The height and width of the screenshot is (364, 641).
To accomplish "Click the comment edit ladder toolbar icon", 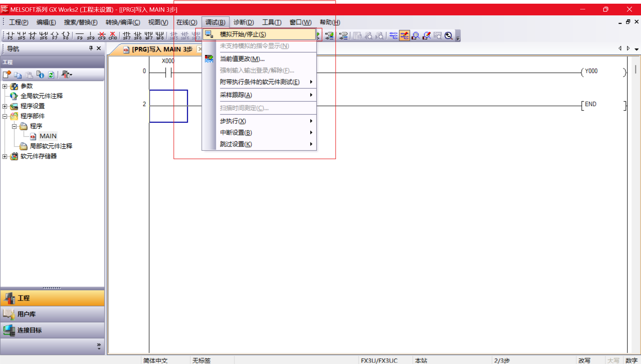I will coord(329,35).
